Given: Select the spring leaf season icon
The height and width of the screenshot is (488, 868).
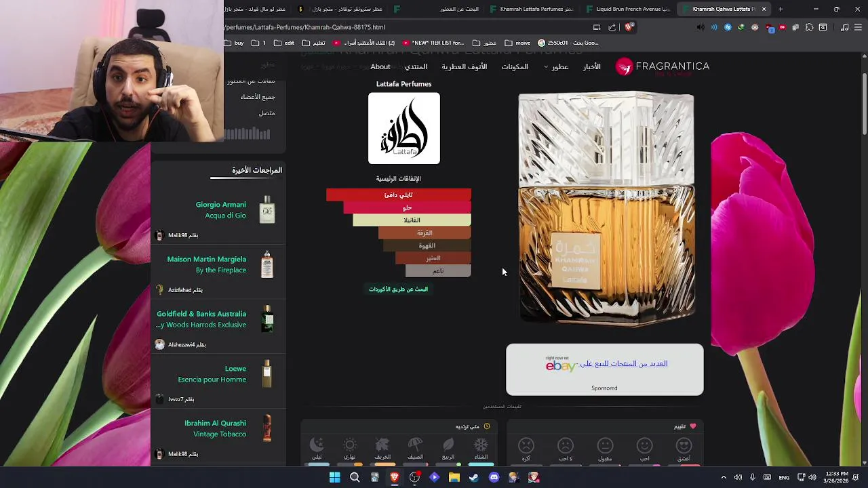Looking at the screenshot, I should point(448,445).
